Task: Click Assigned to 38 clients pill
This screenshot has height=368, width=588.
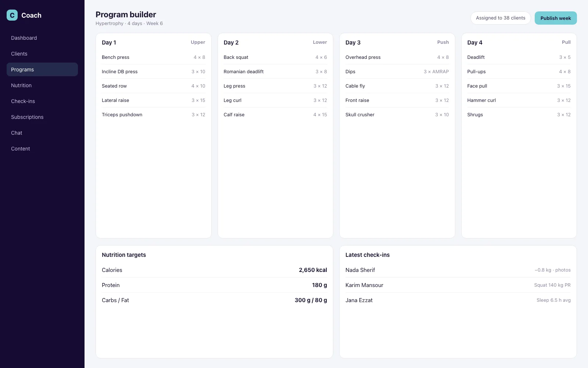Action: (501, 18)
